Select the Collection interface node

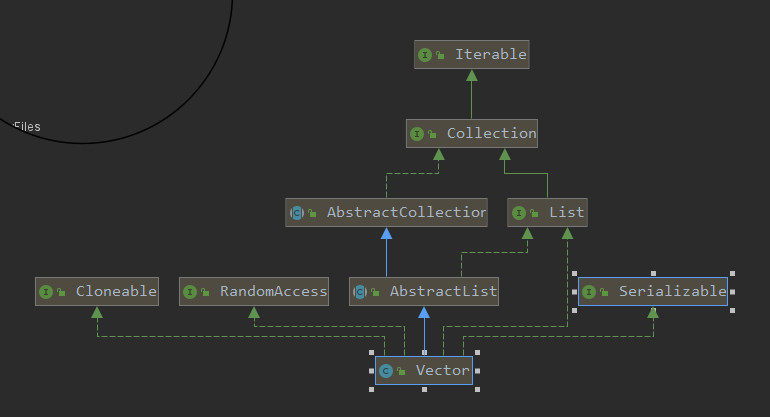click(x=471, y=134)
